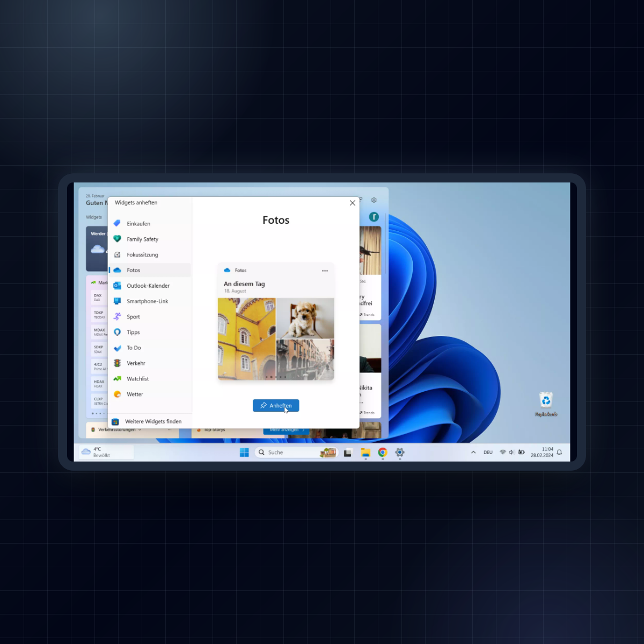This screenshot has width=644, height=644.
Task: Click the MDAX index row
Action: coord(99,332)
